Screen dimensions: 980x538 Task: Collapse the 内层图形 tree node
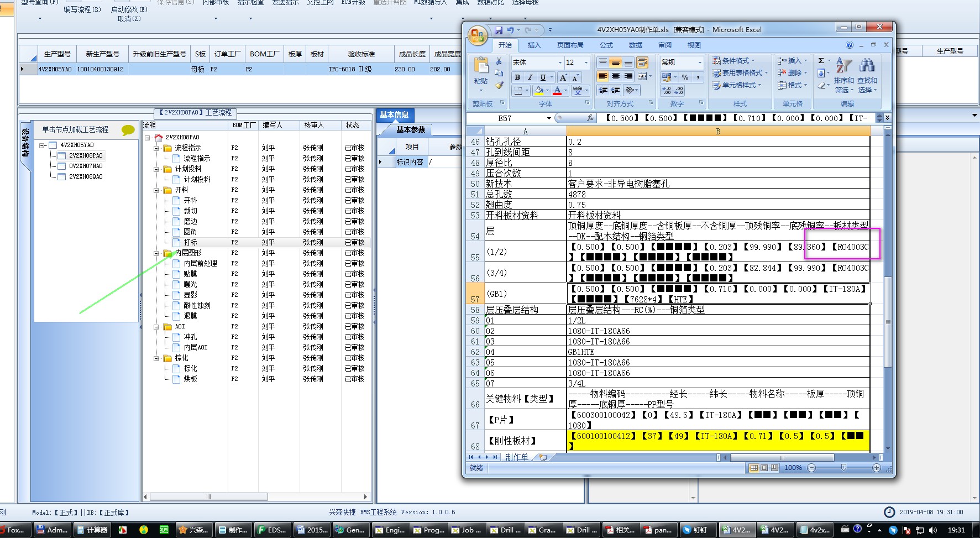tap(157, 253)
